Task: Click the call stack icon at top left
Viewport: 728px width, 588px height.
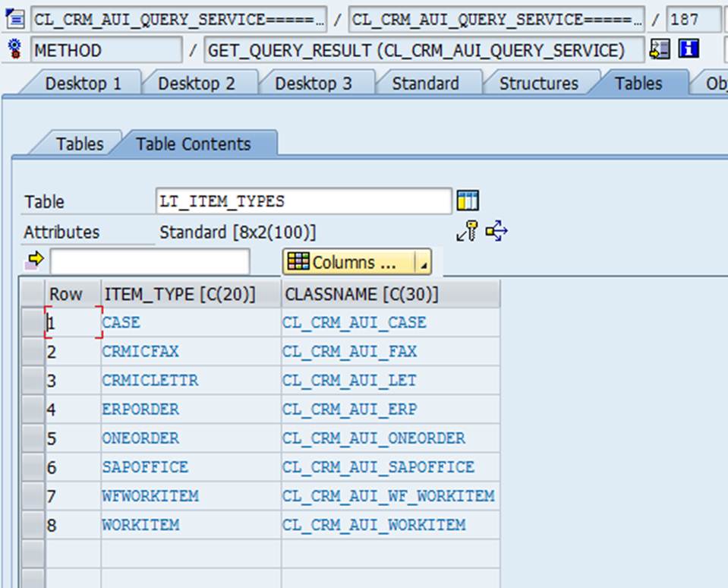Action: click(x=15, y=17)
